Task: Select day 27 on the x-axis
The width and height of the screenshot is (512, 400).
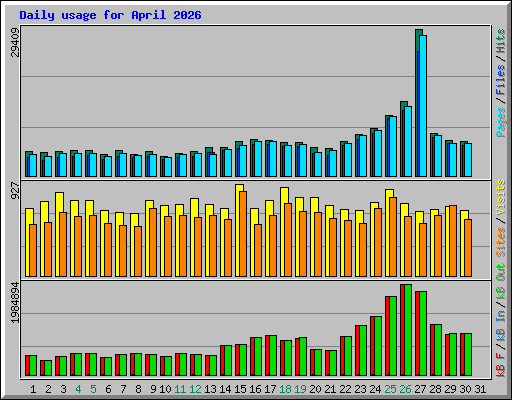Action: [x=420, y=389]
